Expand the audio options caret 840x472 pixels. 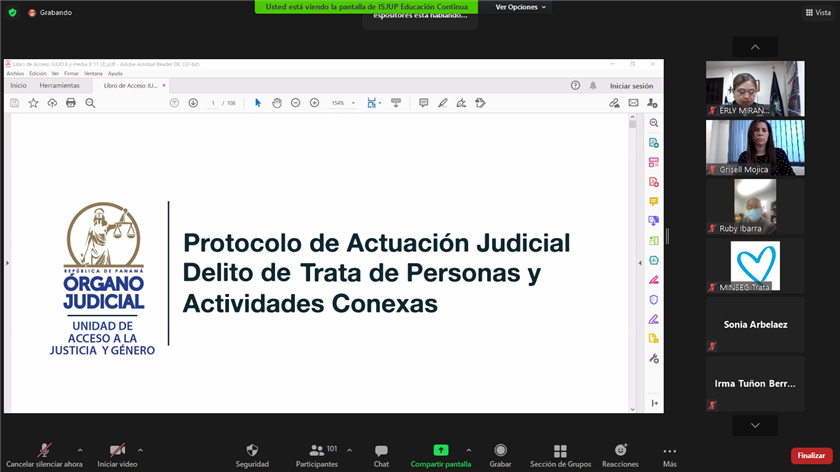click(x=80, y=450)
